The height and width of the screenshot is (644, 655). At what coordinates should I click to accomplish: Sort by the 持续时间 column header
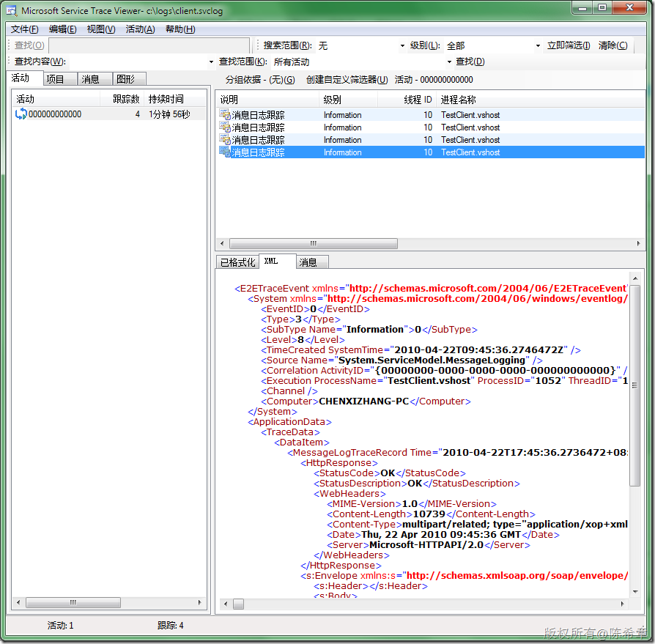pyautogui.click(x=174, y=99)
